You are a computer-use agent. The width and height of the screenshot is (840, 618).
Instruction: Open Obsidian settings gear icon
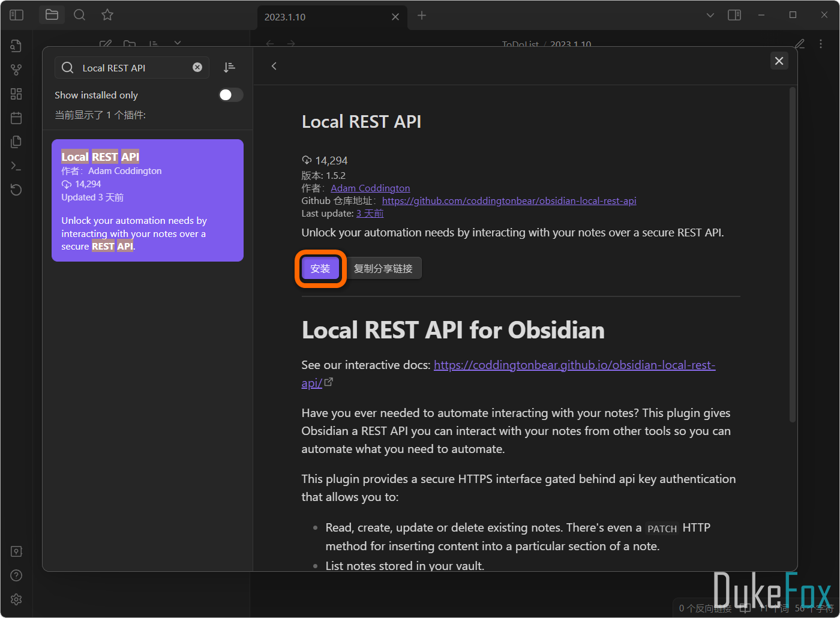coord(16,599)
